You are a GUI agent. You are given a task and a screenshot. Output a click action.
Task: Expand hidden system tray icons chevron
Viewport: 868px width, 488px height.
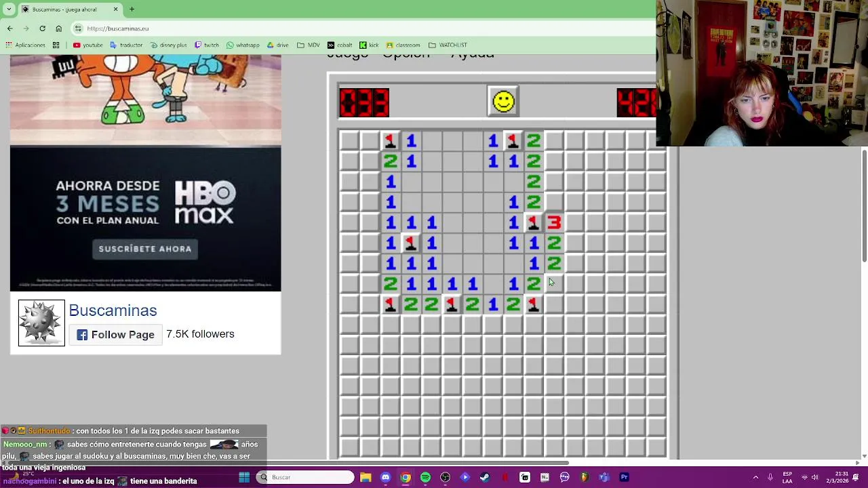[x=755, y=477]
